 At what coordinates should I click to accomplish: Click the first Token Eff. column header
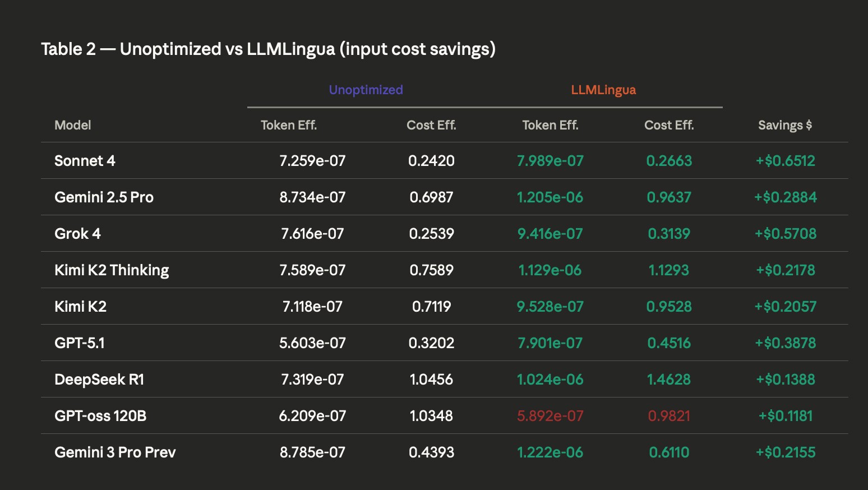click(x=288, y=125)
